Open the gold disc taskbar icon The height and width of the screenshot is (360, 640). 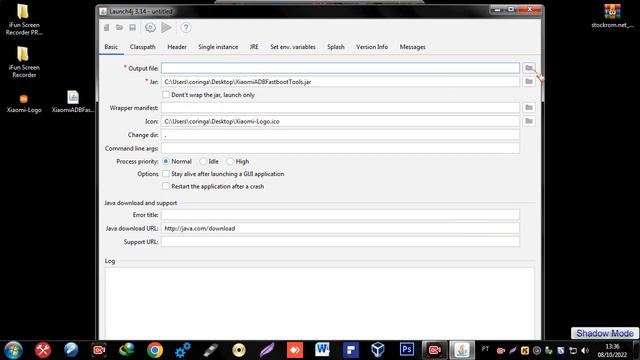(x=239, y=350)
